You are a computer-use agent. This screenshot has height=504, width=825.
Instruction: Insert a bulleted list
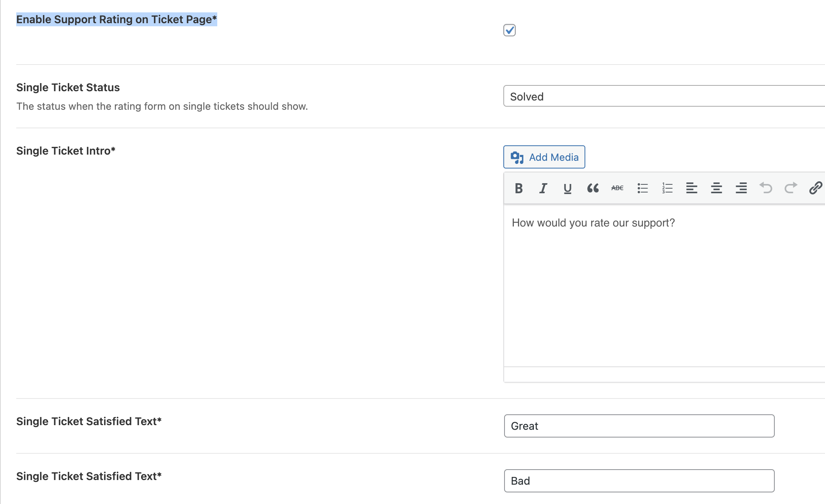[x=643, y=188]
